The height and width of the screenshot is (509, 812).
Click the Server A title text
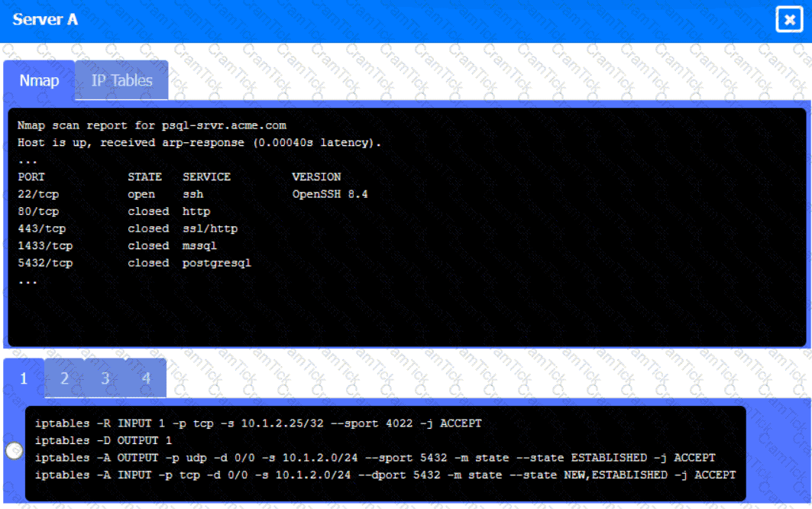[45, 20]
